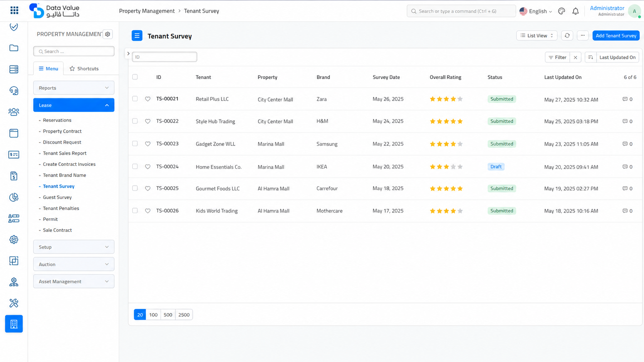Set page size to 2500
The width and height of the screenshot is (644, 362).
(x=184, y=315)
